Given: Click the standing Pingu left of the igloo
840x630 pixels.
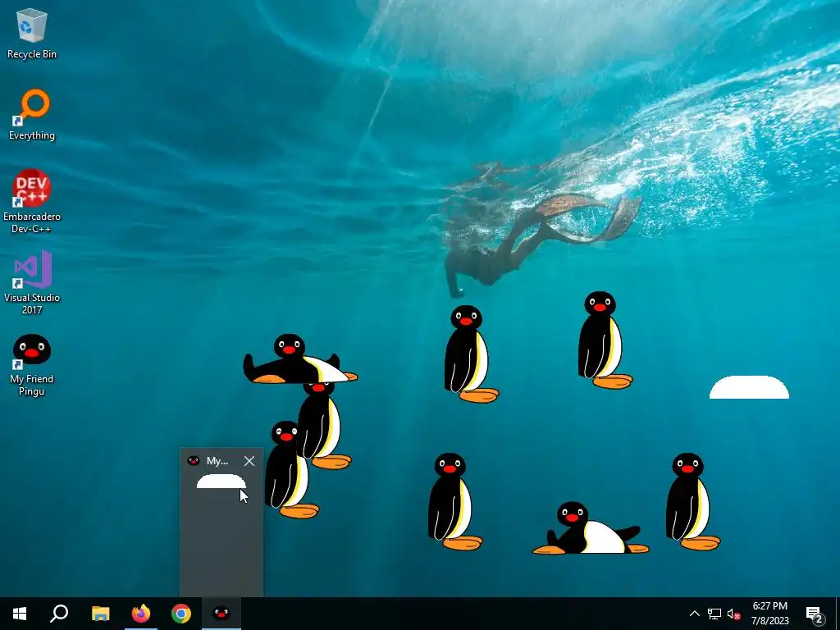Looking at the screenshot, I should (604, 340).
